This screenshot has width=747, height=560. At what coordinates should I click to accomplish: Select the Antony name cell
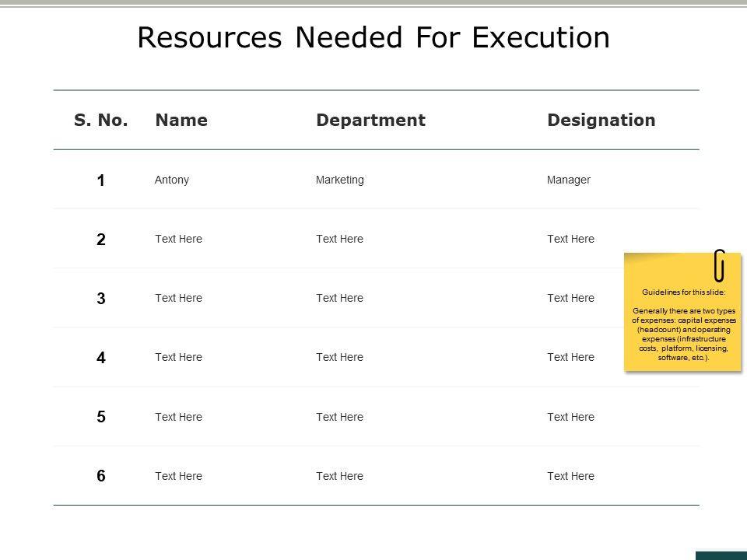[x=172, y=180]
